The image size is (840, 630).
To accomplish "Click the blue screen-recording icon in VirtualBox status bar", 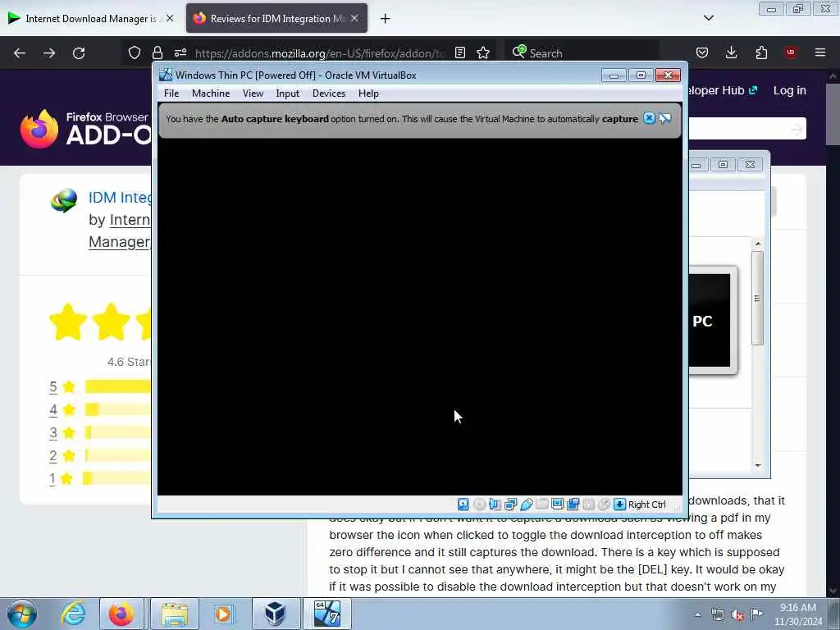I will coord(573,504).
